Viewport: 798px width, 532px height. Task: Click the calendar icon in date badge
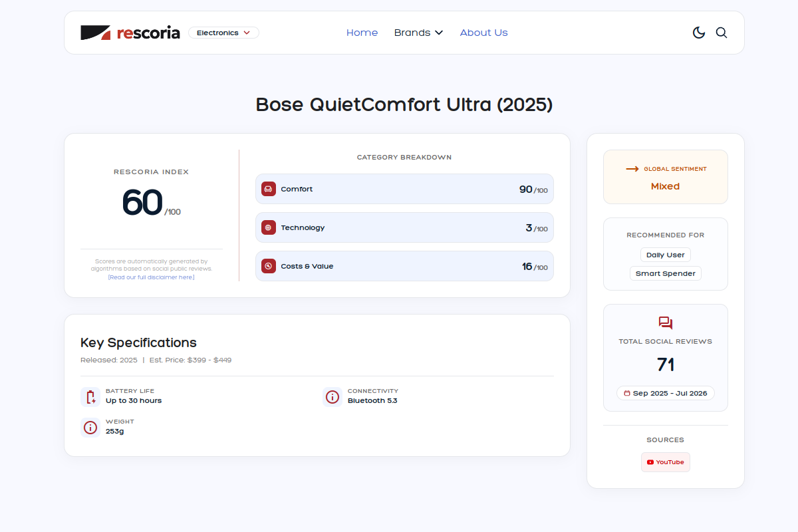tap(627, 393)
